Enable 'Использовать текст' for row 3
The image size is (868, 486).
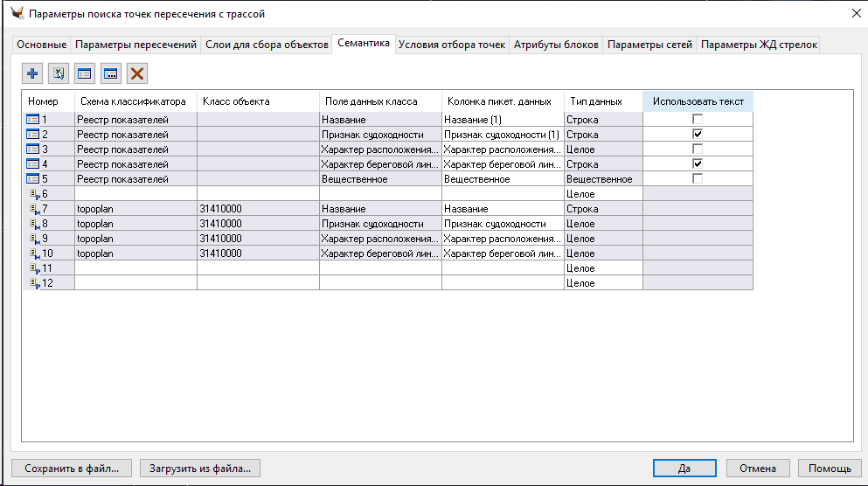(x=698, y=149)
